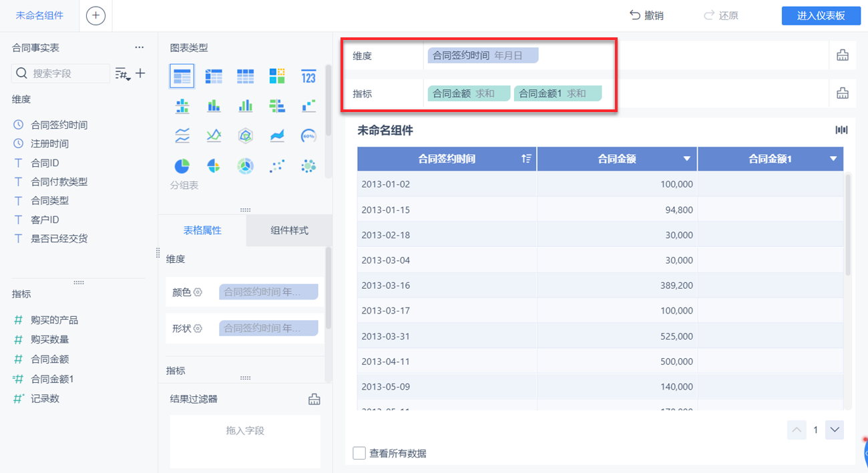Select the cross table chart type
The image size is (868, 473).
click(x=214, y=77)
